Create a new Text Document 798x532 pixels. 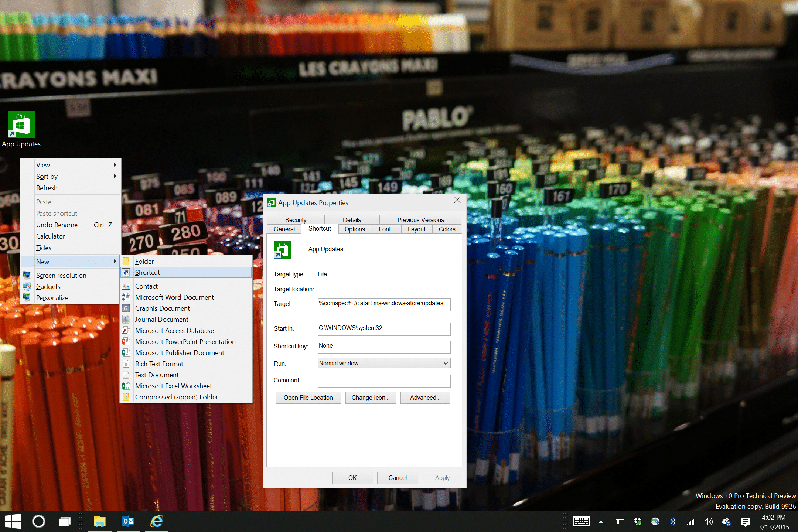point(187,375)
